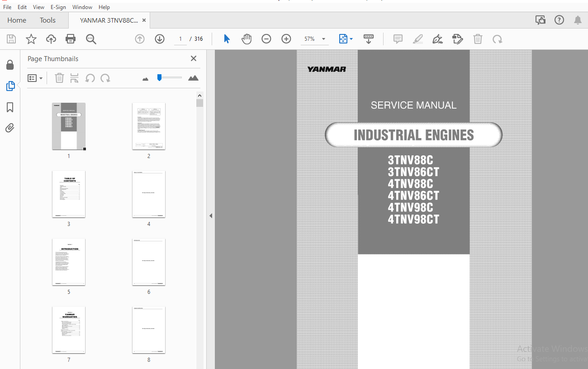The width and height of the screenshot is (588, 369).
Task: Click the upload to cloud icon
Action: (51, 39)
